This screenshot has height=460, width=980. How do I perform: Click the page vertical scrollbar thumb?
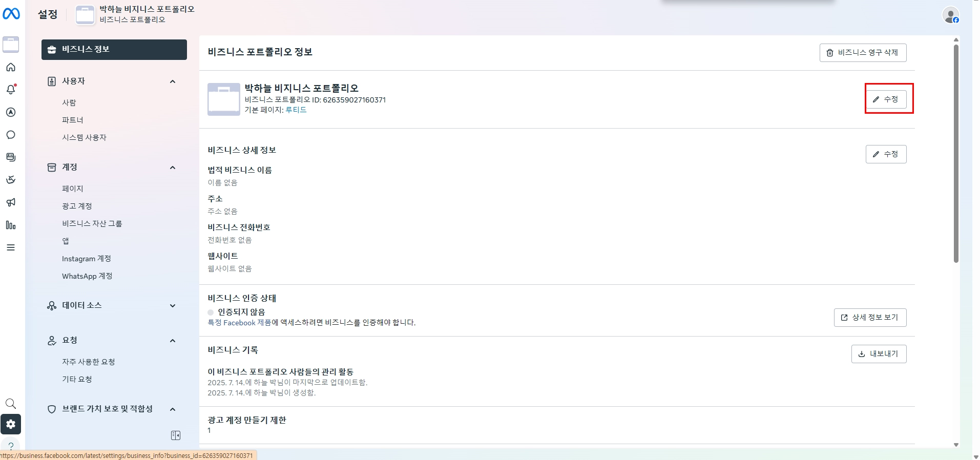956,154
